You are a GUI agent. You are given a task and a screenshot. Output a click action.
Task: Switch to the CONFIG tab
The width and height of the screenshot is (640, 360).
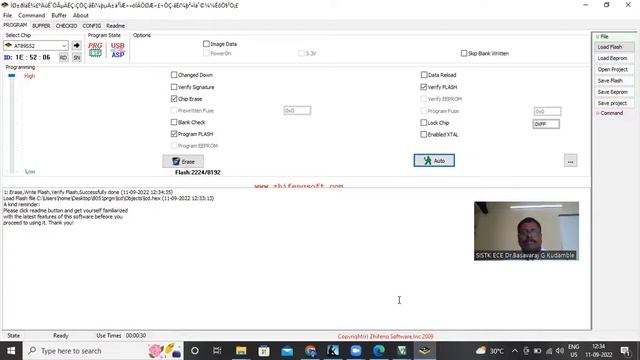[91, 26]
